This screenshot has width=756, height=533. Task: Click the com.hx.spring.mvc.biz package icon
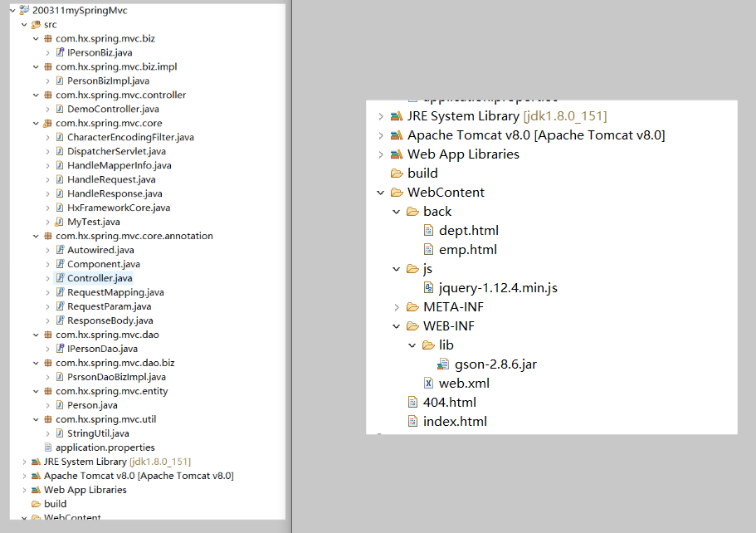coord(48,38)
